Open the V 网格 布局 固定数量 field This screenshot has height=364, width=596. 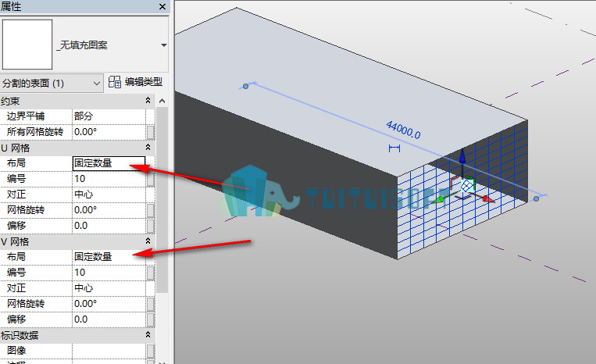(109, 257)
